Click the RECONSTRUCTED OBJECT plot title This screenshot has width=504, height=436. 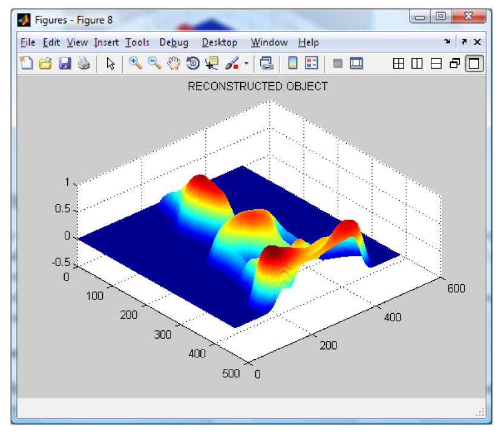point(257,86)
